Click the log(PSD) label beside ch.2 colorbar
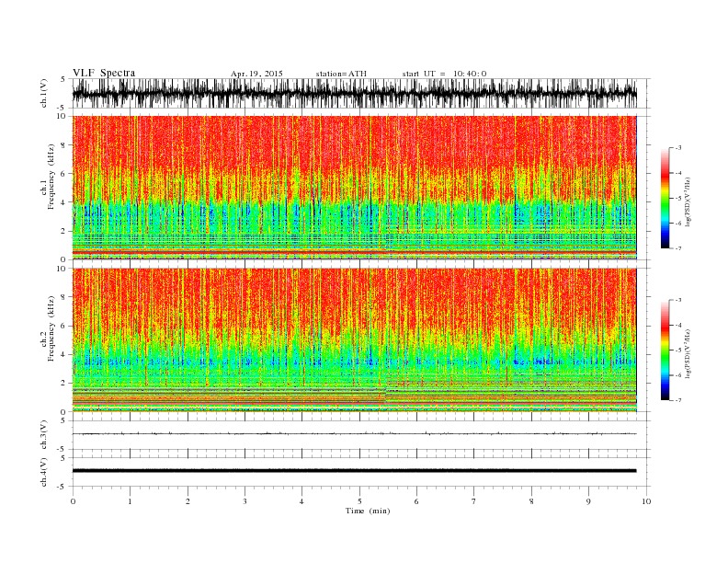Screen dimensions: 728x563 (x=688, y=354)
